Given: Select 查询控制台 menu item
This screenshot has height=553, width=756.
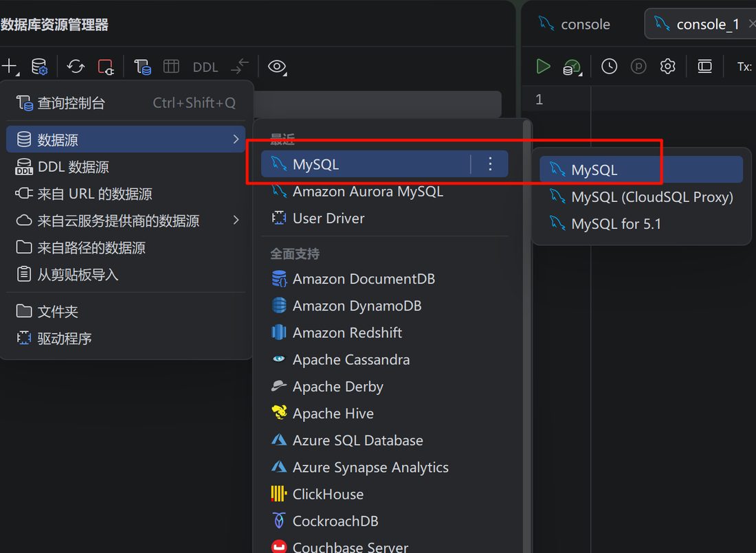Looking at the screenshot, I should [x=126, y=102].
